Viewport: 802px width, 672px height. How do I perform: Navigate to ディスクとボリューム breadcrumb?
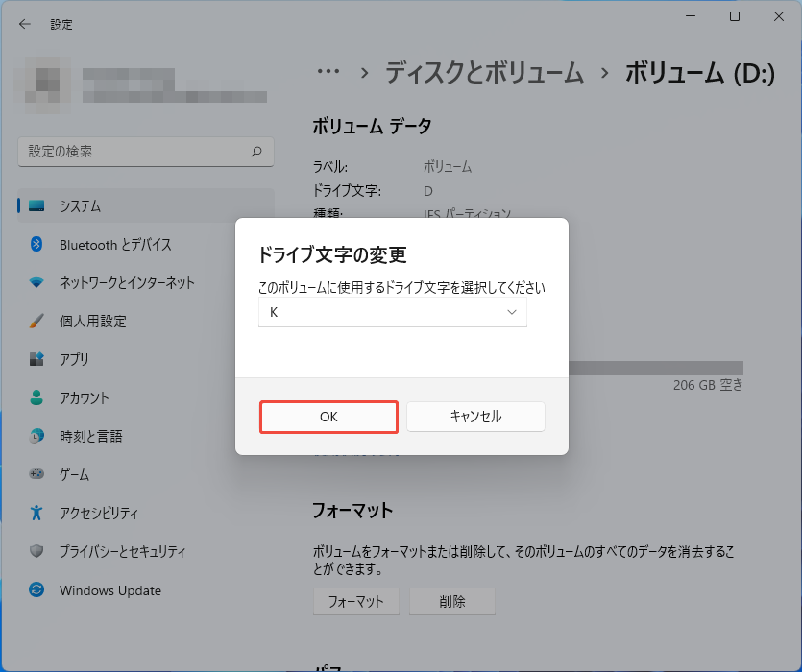click(x=484, y=72)
